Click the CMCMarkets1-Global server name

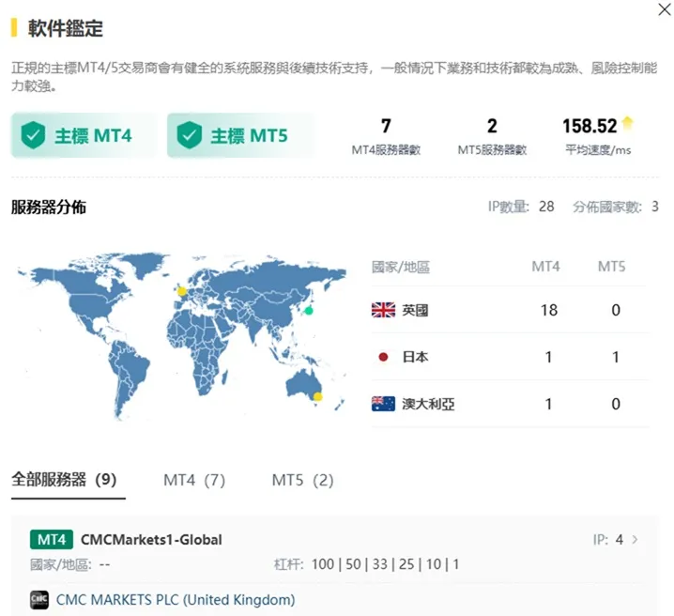pos(151,540)
